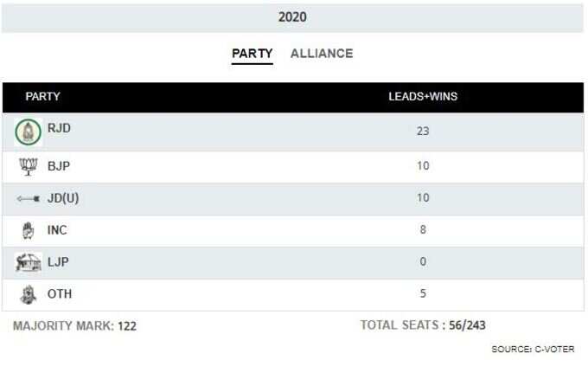Switch to the ALLIANCE tab

[322, 54]
